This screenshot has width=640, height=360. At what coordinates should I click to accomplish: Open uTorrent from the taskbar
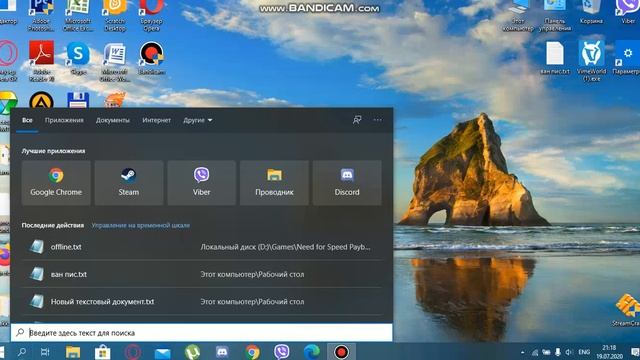tap(192, 351)
